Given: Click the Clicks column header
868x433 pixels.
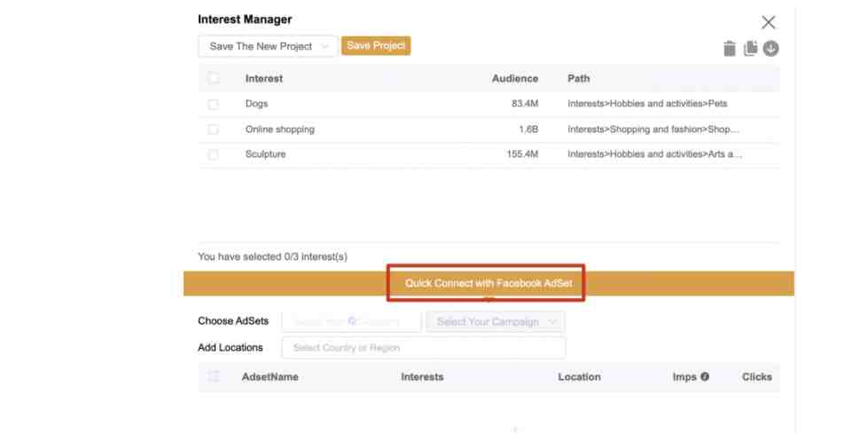Looking at the screenshot, I should 757,376.
